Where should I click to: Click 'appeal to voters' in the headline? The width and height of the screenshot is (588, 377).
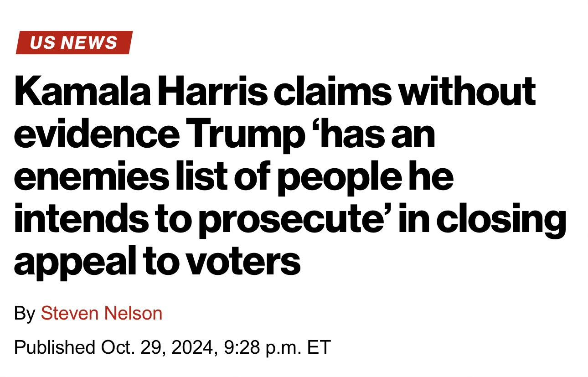[157, 262]
